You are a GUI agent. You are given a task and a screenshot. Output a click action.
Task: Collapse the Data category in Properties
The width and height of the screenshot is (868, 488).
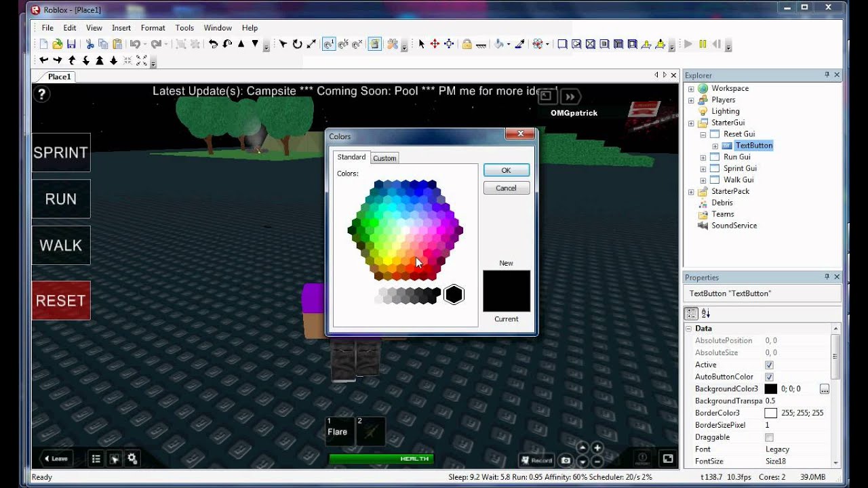tap(688, 329)
